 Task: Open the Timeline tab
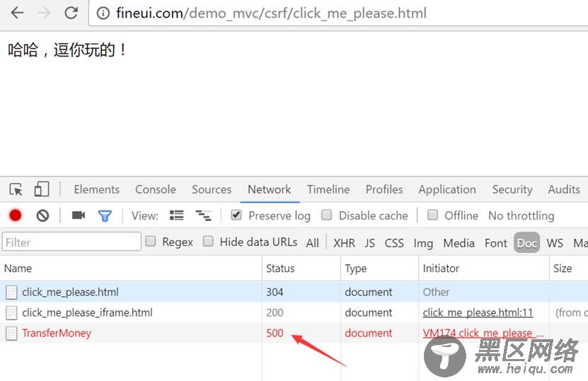[328, 190]
